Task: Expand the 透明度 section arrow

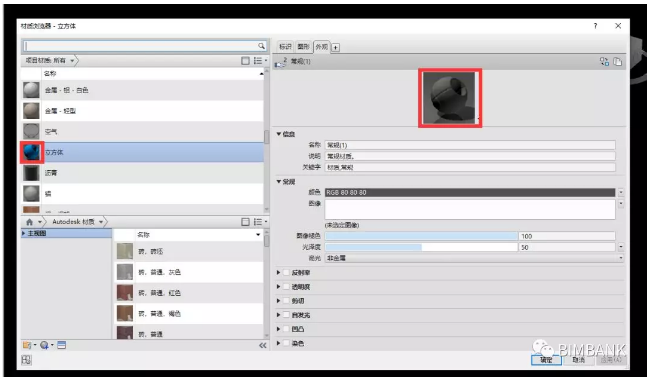Action: tap(279, 287)
